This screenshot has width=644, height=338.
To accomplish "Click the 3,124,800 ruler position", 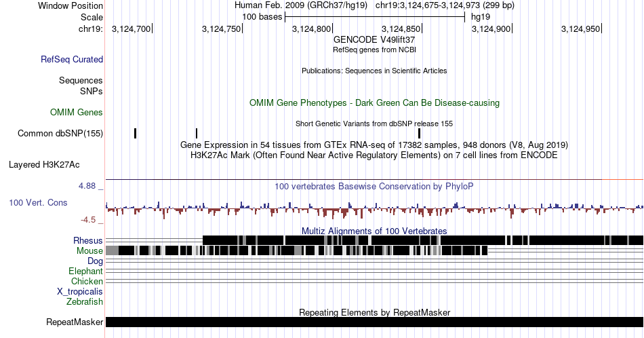I will pyautogui.click(x=312, y=29).
